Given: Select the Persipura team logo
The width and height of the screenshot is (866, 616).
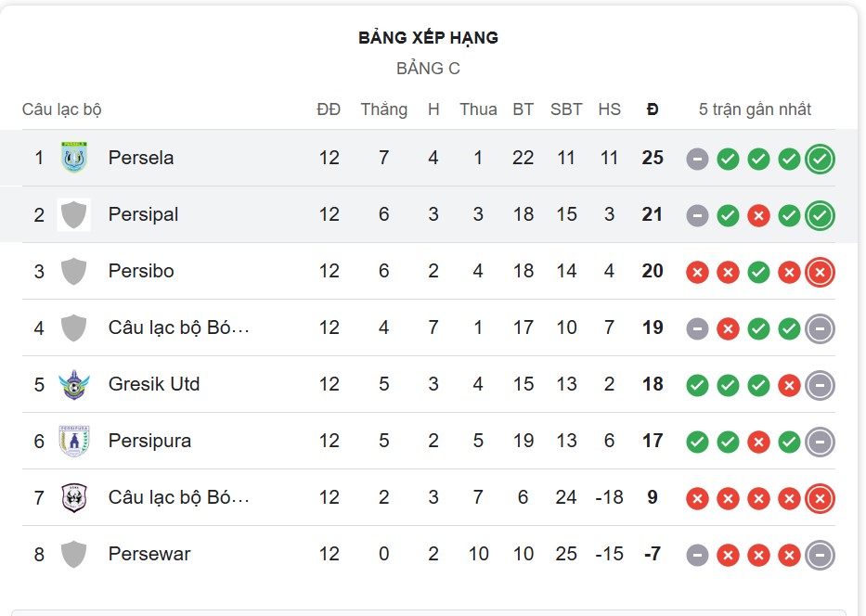Looking at the screenshot, I should coord(73,441).
